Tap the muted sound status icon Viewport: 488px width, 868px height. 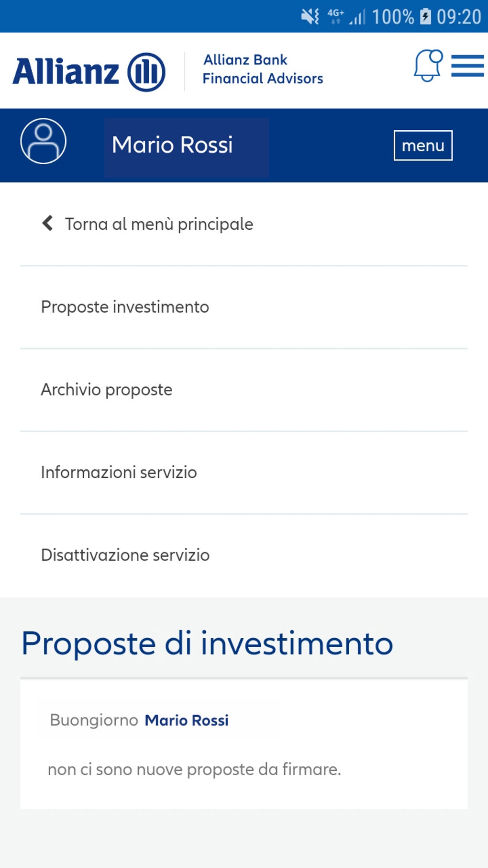pos(310,17)
